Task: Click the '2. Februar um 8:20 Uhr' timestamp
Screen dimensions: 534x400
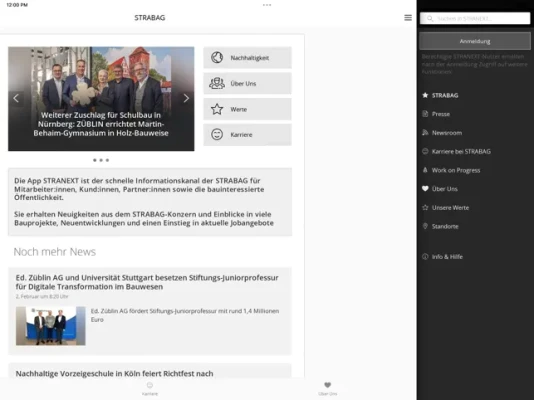Action: 42,297
